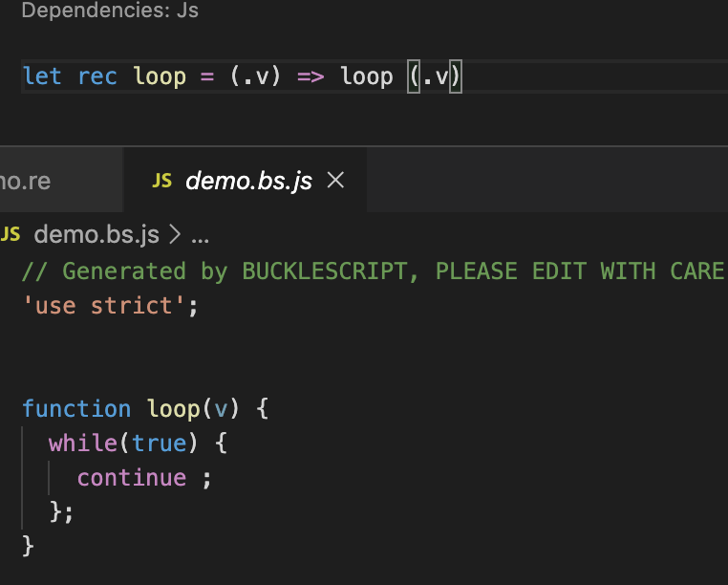
Task: Click the 'true' condition in while statement
Action: [160, 444]
